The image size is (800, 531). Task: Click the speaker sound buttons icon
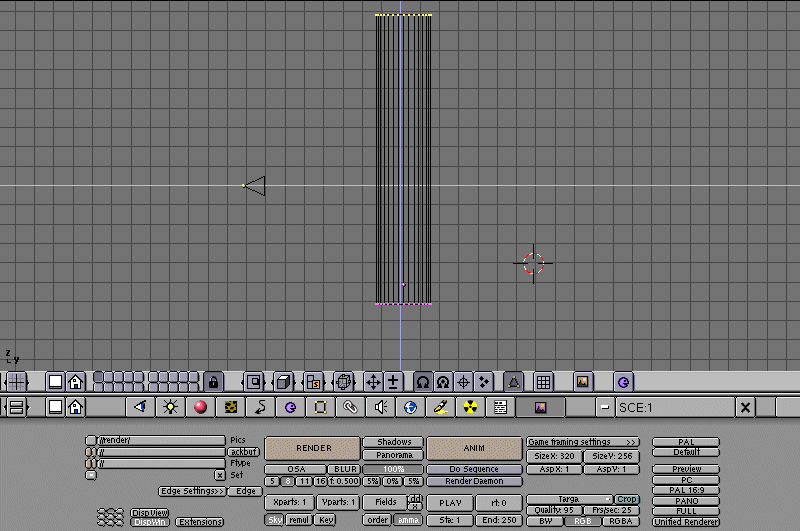(380, 407)
